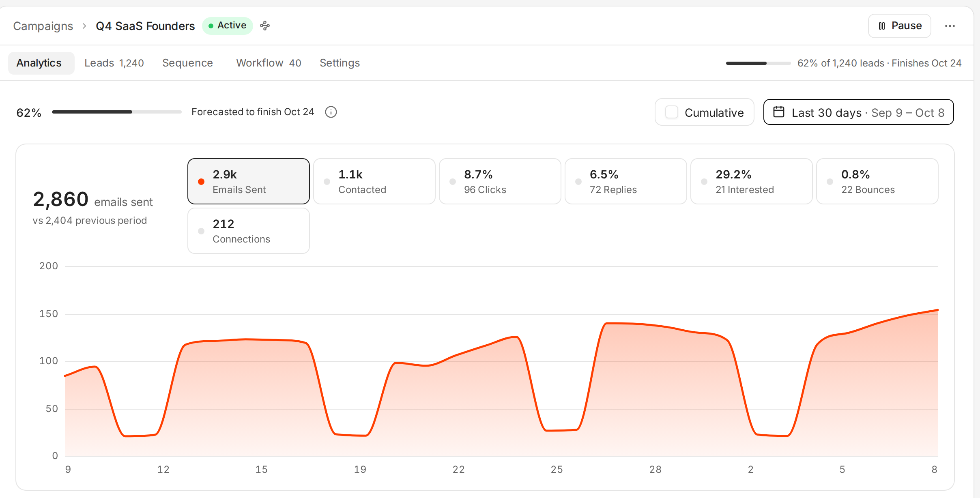The height and width of the screenshot is (498, 980).
Task: Click 'vs 2,404 previous period' text
Action: 90,221
